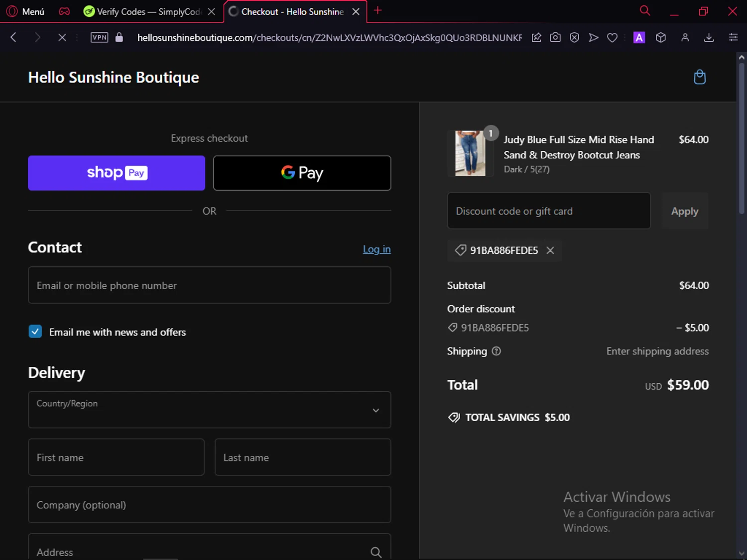Open a new tab with plus button
The image size is (747, 560).
coord(378,10)
